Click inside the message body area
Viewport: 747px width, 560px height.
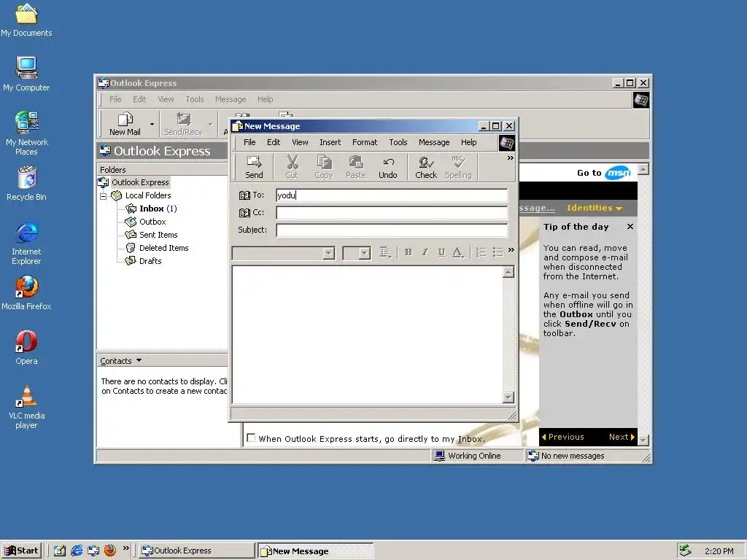[x=367, y=334]
